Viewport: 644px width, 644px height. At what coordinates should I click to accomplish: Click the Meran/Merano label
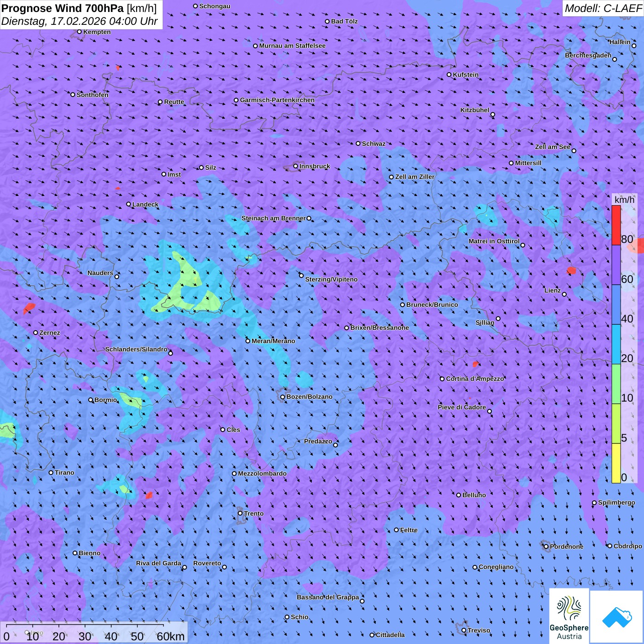[273, 341]
